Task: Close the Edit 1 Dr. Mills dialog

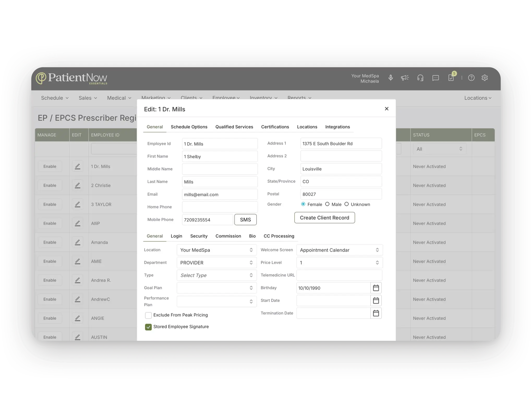Action: pos(386,109)
